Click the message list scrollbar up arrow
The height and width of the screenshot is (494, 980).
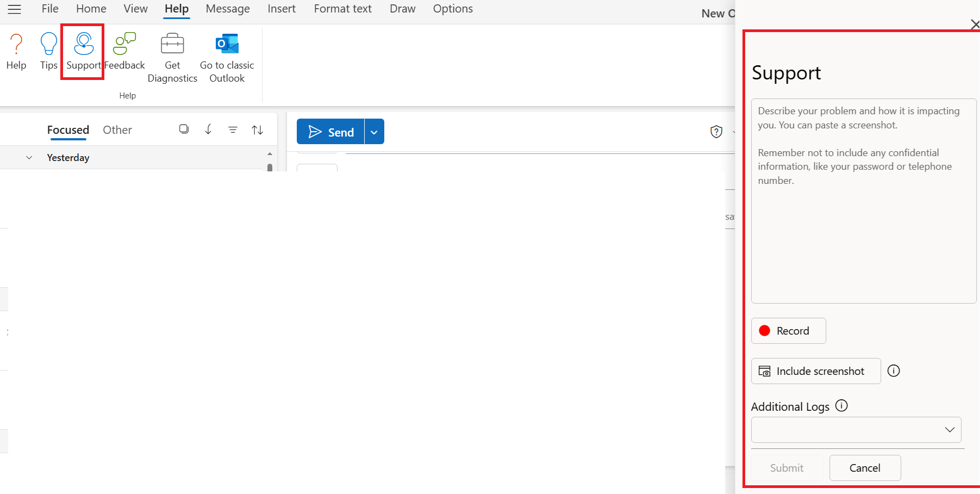[270, 154]
